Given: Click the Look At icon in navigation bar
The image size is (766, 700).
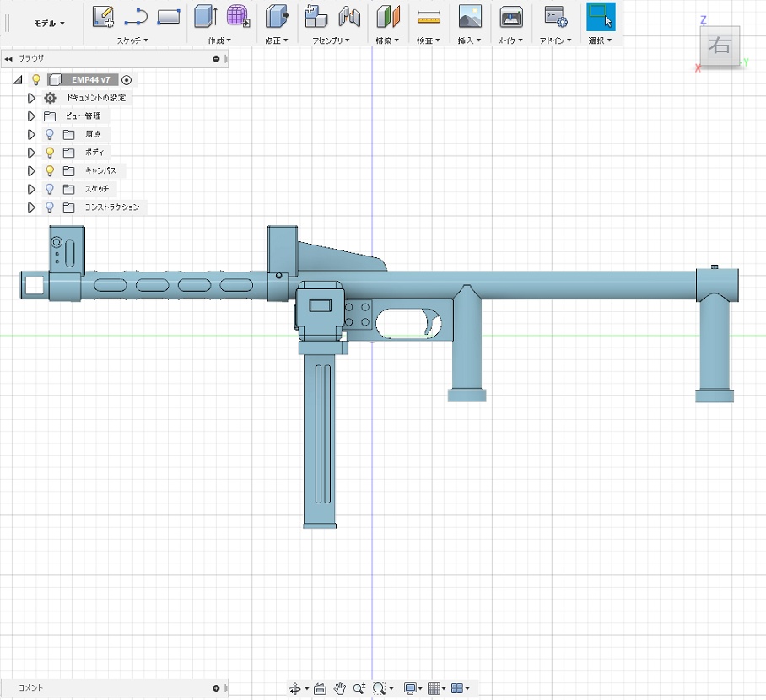Looking at the screenshot, I should pyautogui.click(x=320, y=689).
